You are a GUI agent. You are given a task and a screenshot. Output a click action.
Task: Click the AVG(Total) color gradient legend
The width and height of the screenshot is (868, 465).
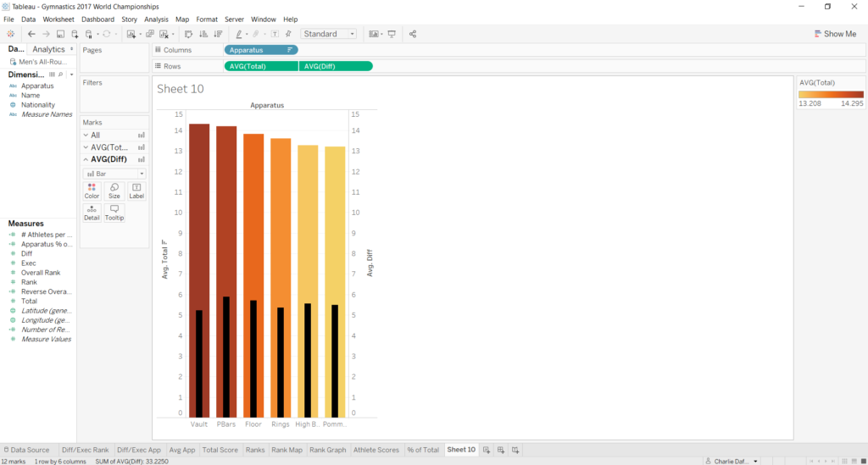click(831, 95)
